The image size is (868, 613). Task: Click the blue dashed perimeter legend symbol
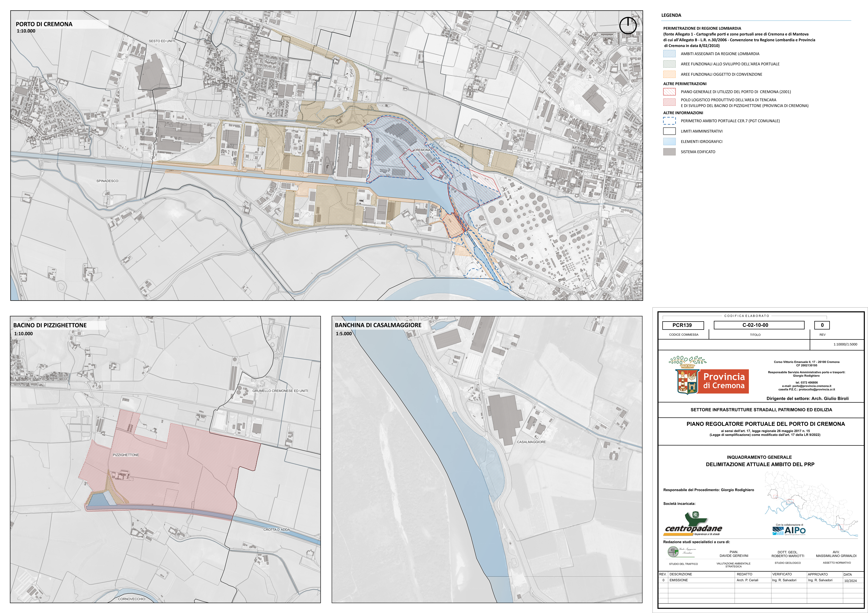click(x=670, y=121)
